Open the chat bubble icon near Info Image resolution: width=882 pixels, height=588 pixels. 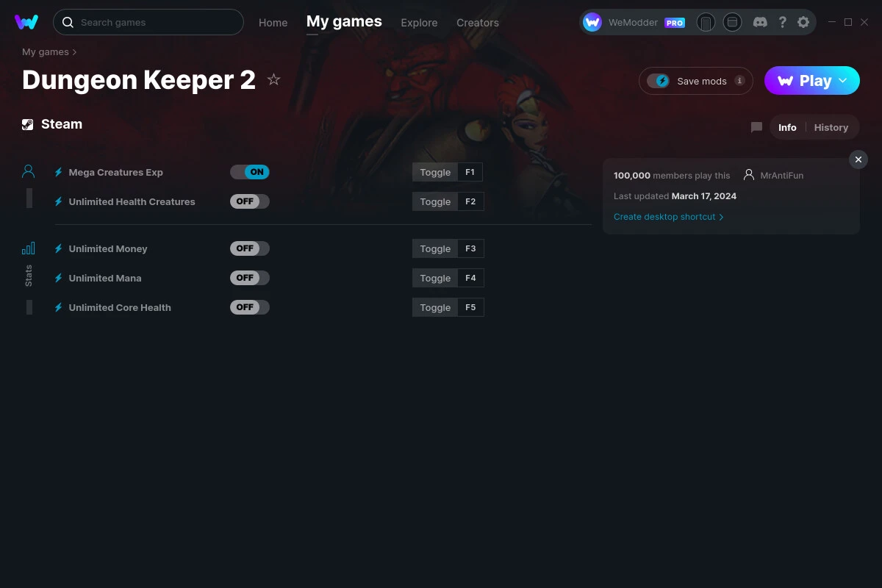[x=756, y=126]
